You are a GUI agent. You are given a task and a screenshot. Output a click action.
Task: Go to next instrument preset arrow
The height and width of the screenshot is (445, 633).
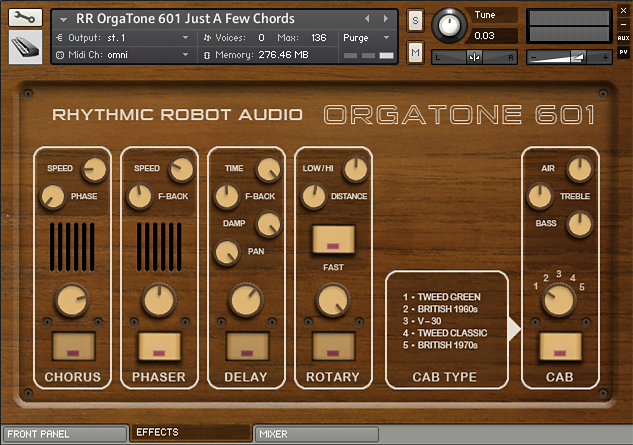386,19
